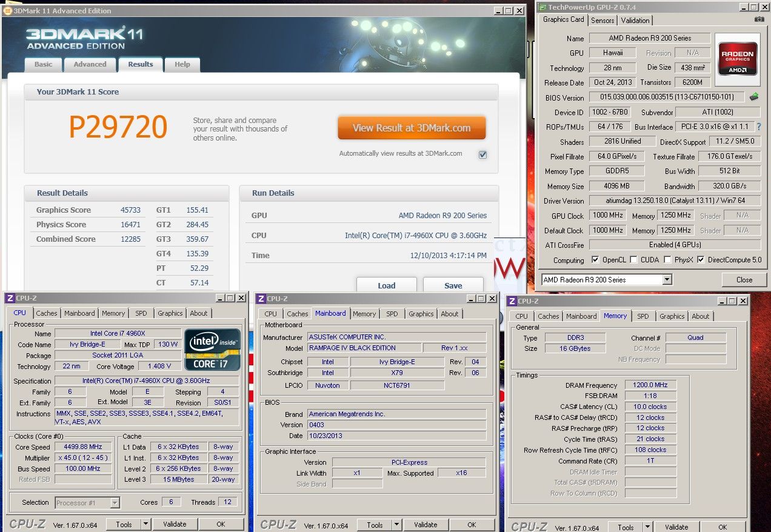Select the Graphics Card tab in GPU-Z
Image resolution: width=771 pixels, height=532 pixels.
coord(563,19)
